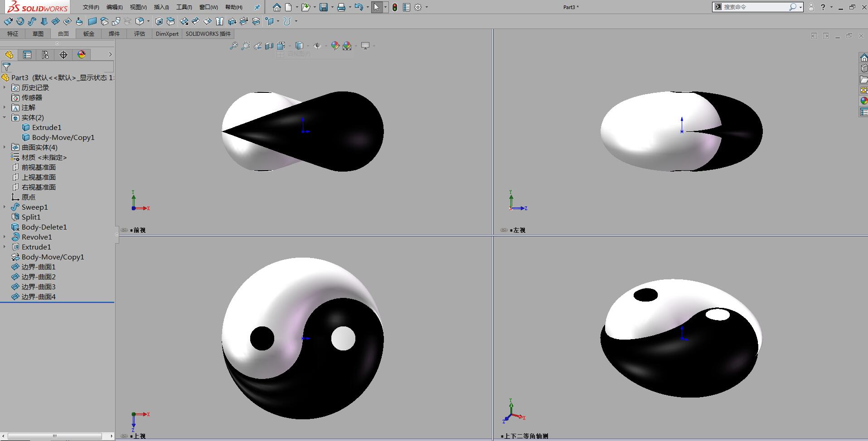
Task: Click Zoom to Fit in view toolbar
Action: click(x=233, y=46)
